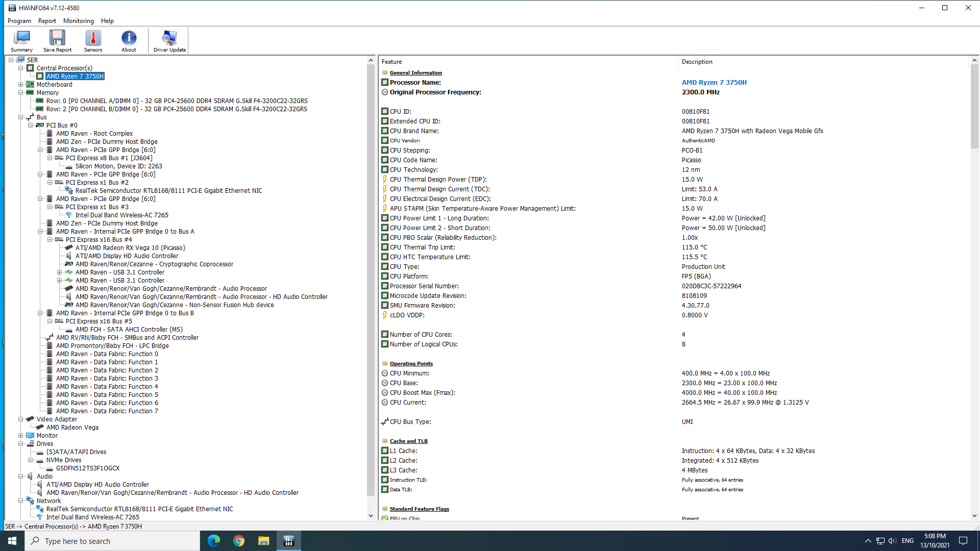This screenshot has height=551, width=980.
Task: Click the Windows Start button
Action: coord(12,541)
